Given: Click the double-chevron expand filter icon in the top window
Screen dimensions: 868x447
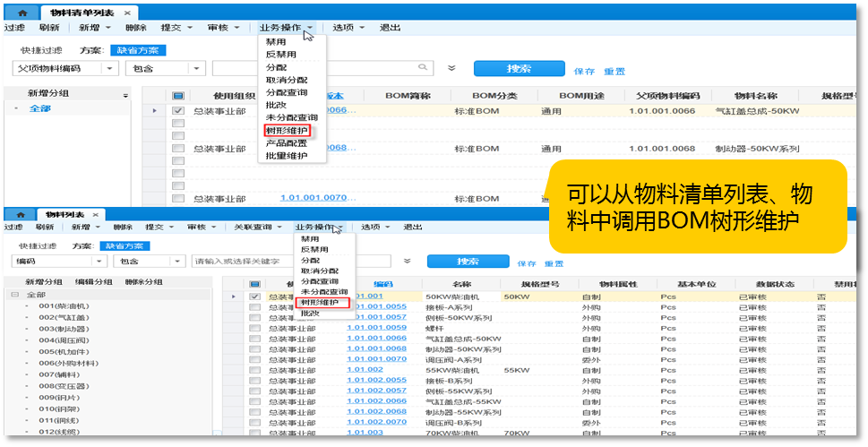Looking at the screenshot, I should [452, 69].
